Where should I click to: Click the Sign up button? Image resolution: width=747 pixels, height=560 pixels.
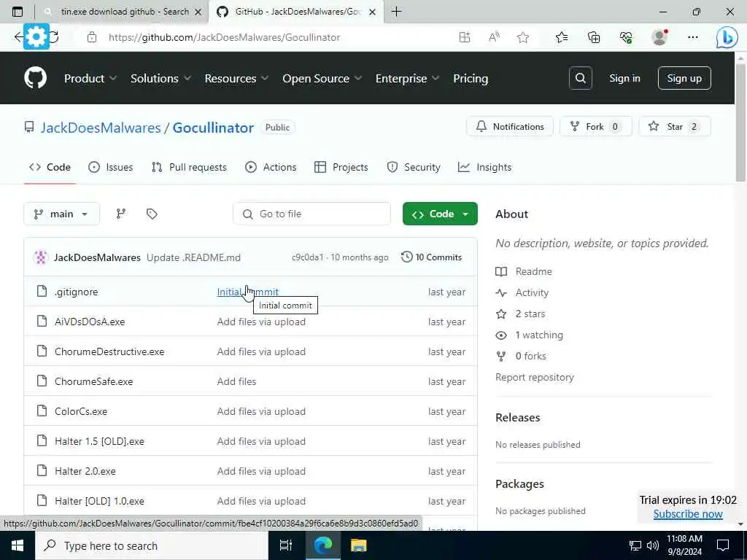(x=684, y=78)
